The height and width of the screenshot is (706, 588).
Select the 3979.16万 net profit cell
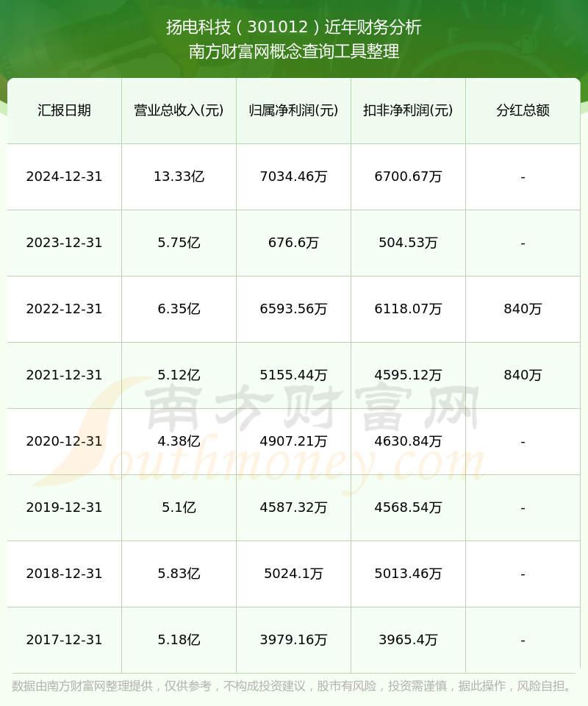[x=293, y=640]
